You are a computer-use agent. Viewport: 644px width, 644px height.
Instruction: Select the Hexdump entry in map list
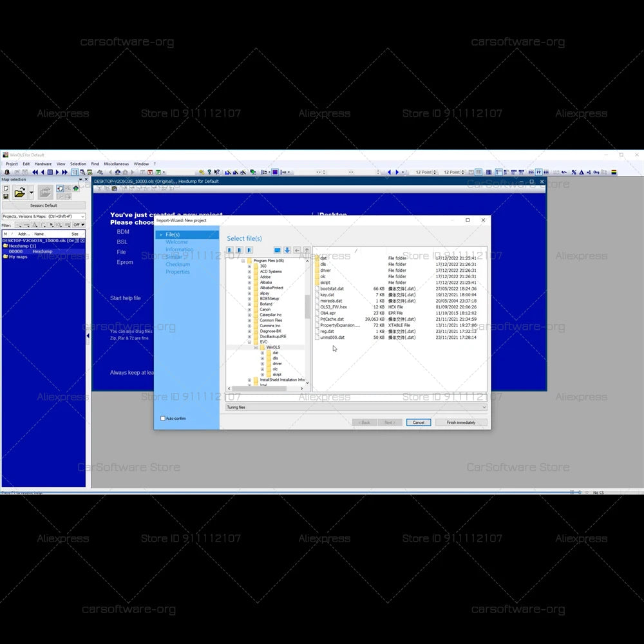pos(42,251)
